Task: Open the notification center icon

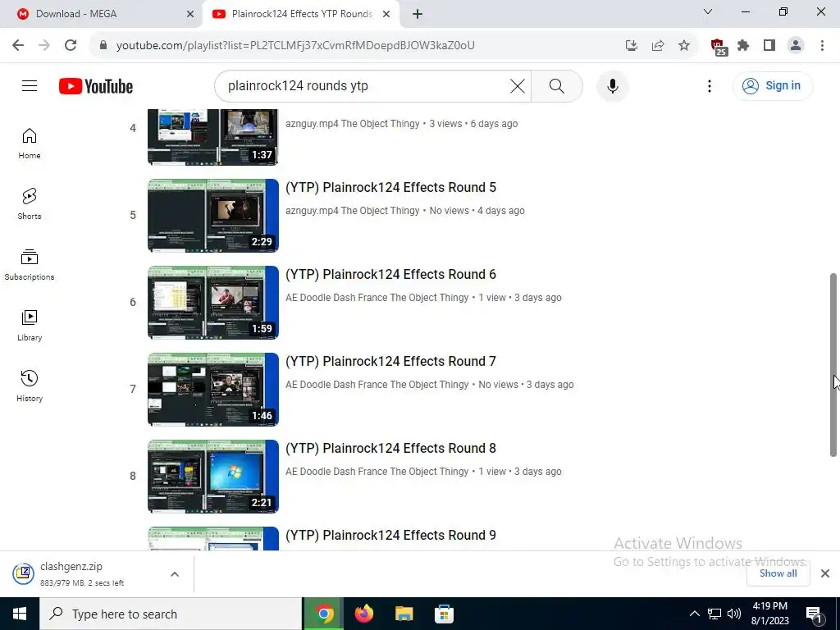Action: coord(814,614)
